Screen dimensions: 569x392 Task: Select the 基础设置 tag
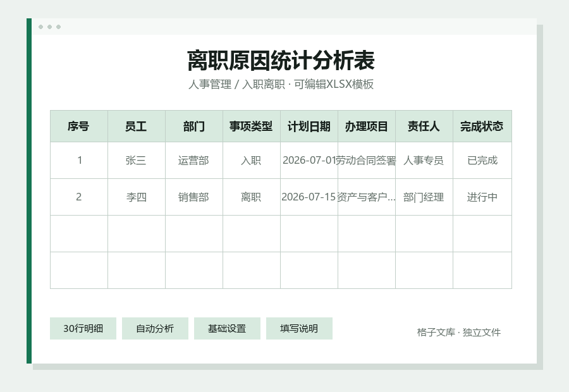coord(227,329)
